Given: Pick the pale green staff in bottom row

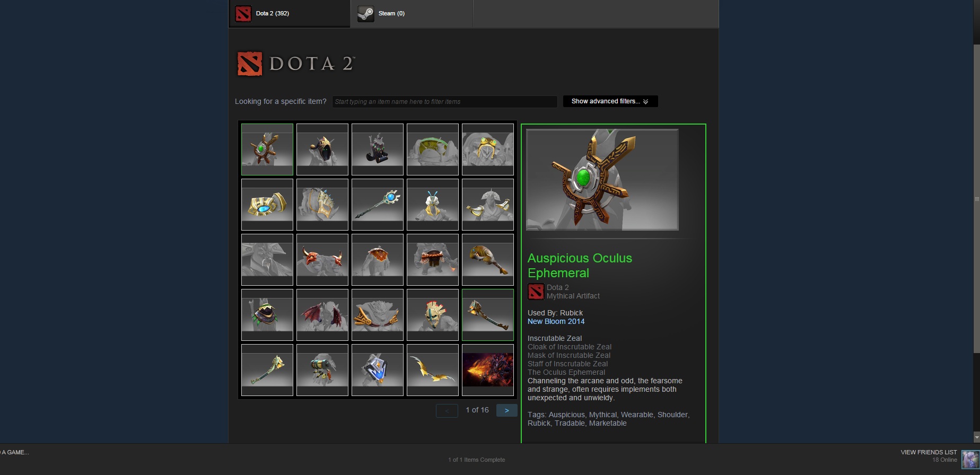Looking at the screenshot, I should (267, 370).
